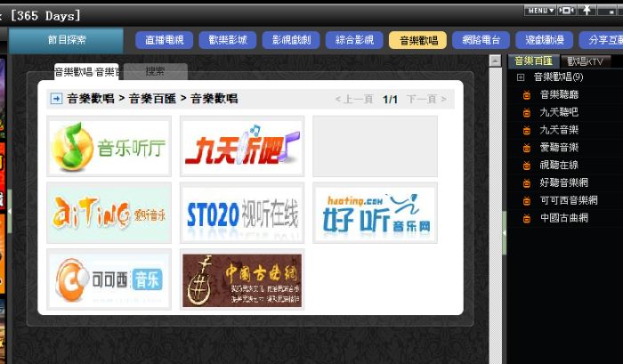Open the MENU dropdown in title bar
623x364 pixels.
point(539,11)
